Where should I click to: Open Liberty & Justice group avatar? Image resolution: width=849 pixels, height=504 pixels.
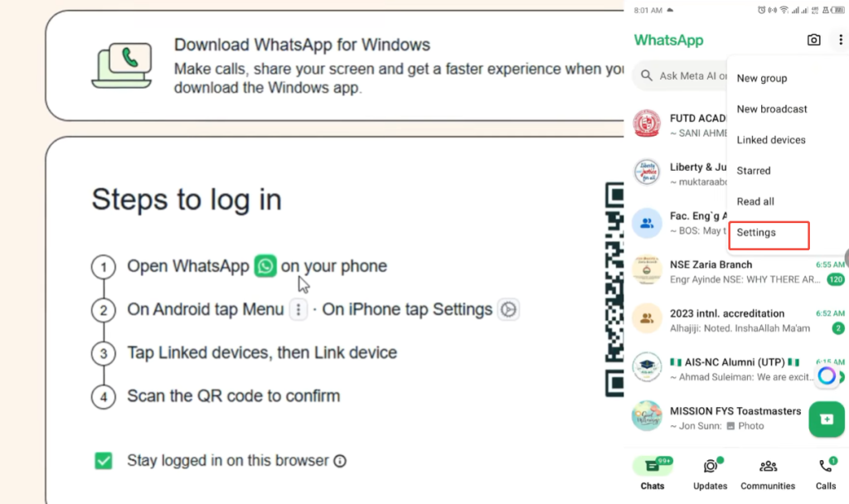[647, 172]
